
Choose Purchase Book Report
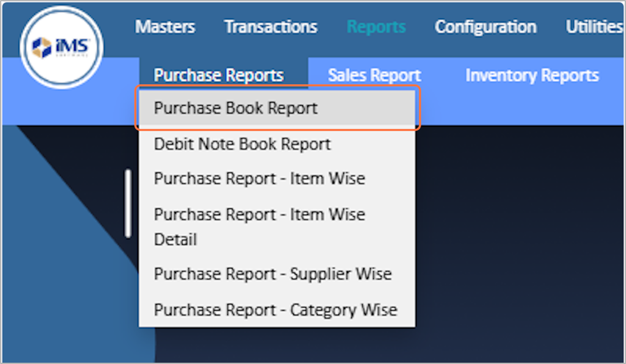coord(236,109)
